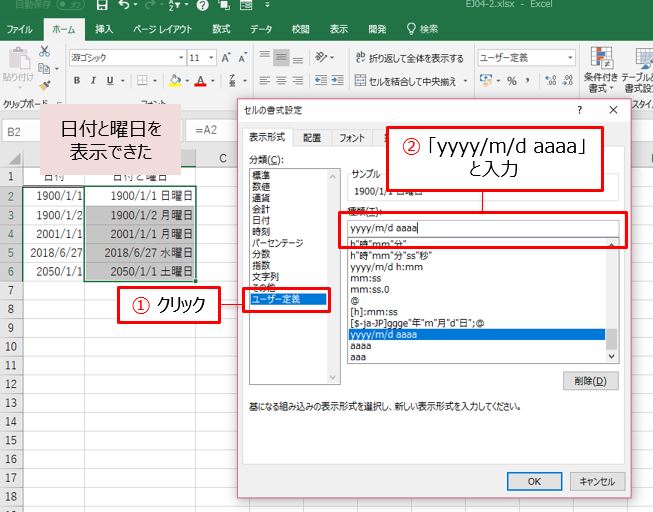Click the Comma Style icon
This screenshot has width=653, height=512.
click(528, 80)
